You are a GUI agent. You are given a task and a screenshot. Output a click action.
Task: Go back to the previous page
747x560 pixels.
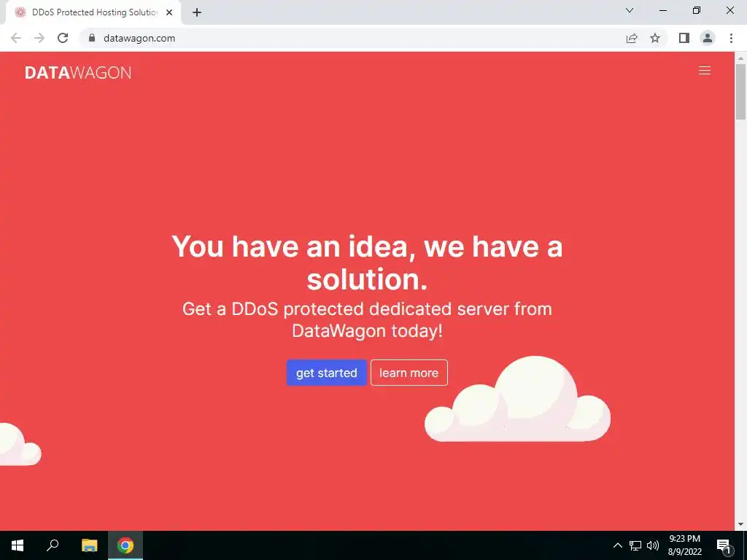pos(16,38)
